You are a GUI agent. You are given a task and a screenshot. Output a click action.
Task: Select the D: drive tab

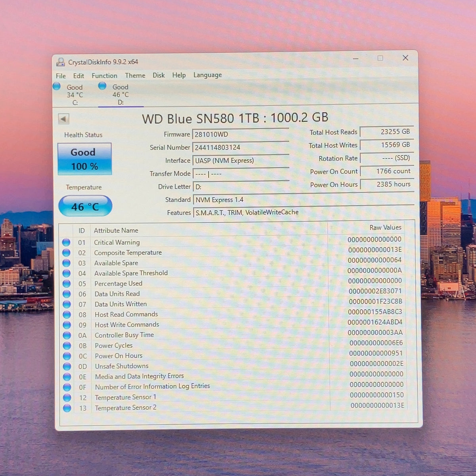(x=121, y=94)
